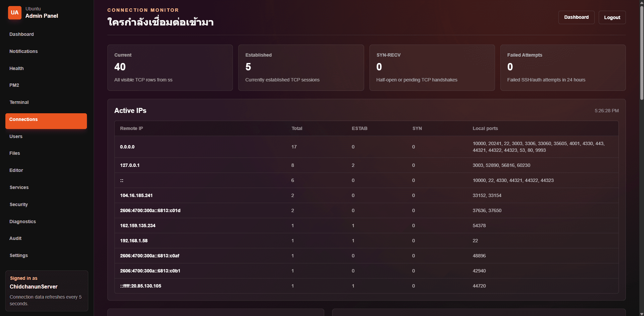Click the Logout button
Screen dimensions: 644x316
click(x=612, y=17)
